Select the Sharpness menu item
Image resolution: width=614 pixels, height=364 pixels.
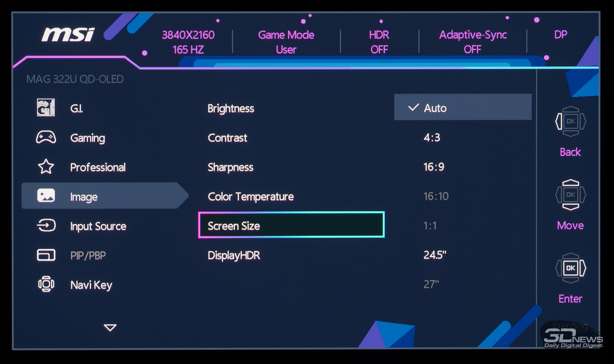pos(230,167)
